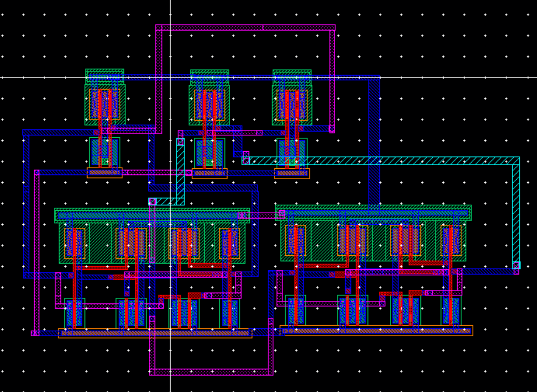Select the thick blue vertical wire on the right
The image size is (537, 392).
pyautogui.click(x=374, y=141)
